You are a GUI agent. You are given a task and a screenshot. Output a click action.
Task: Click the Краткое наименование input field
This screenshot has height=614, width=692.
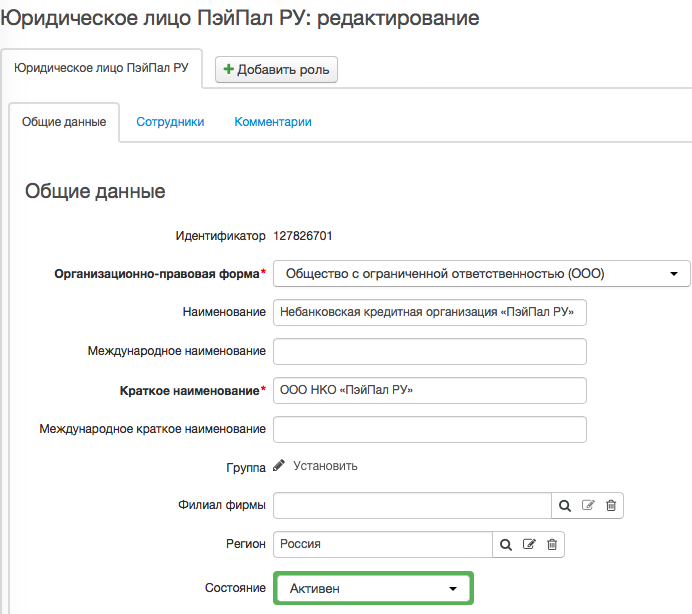[x=430, y=390]
